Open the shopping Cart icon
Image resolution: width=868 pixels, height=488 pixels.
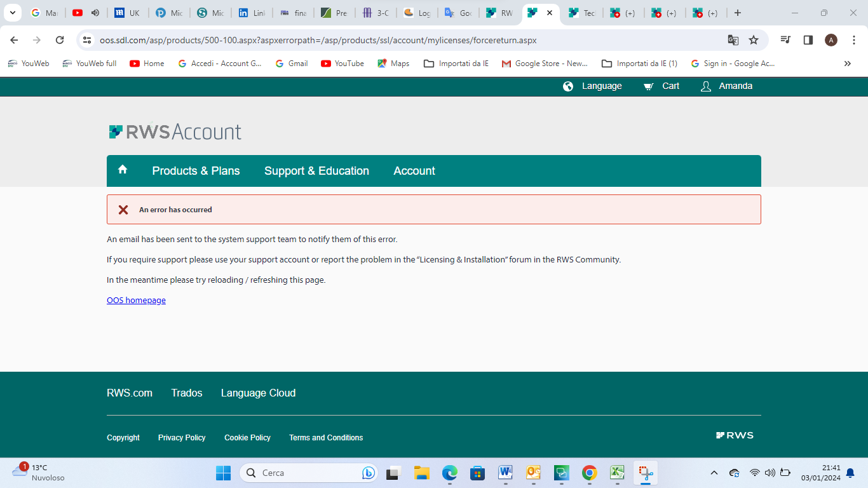[x=648, y=86]
